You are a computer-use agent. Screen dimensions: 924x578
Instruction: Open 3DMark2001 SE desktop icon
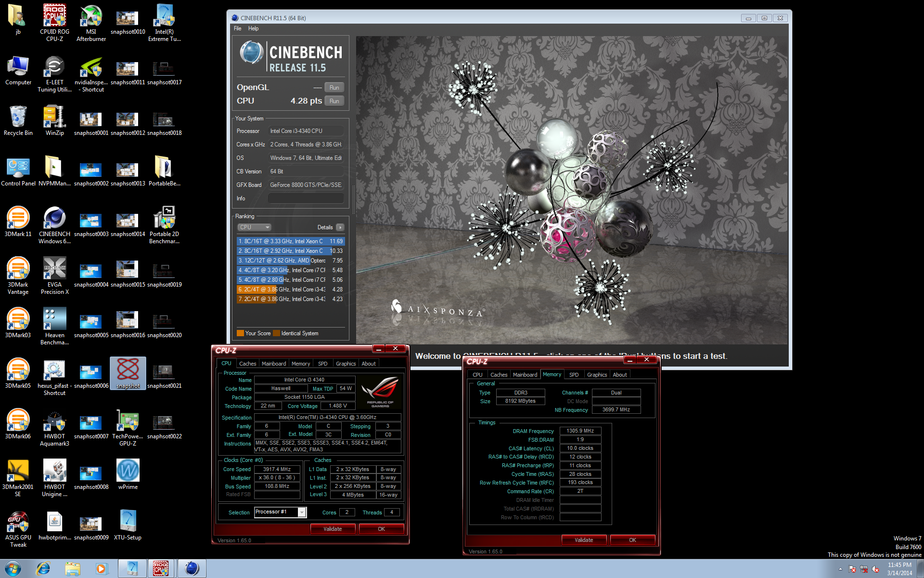point(18,478)
